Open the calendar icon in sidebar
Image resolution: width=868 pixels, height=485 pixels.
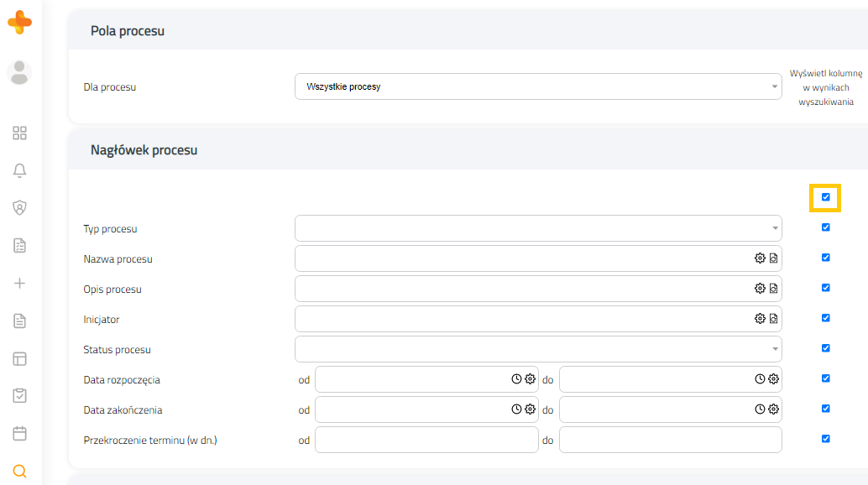19,434
